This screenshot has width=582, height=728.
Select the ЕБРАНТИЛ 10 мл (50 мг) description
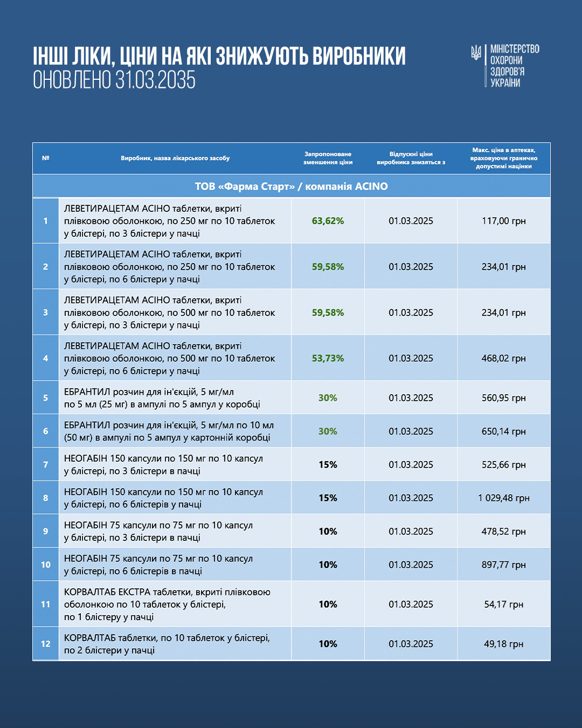coord(169,431)
